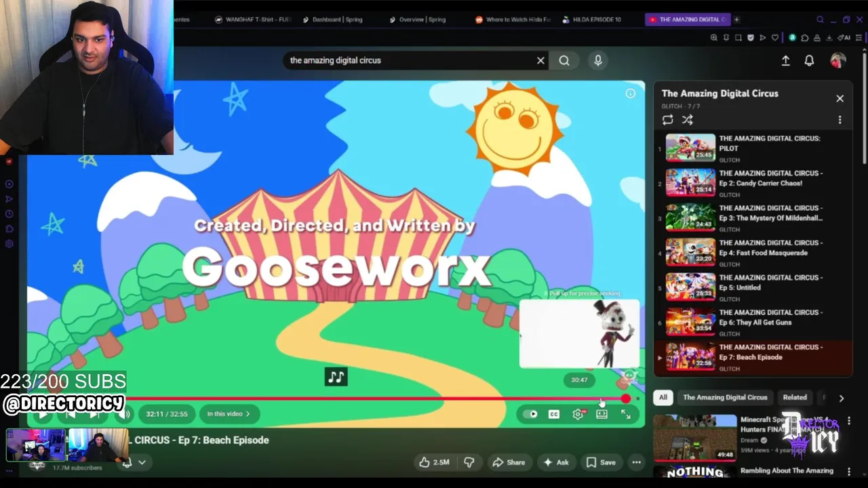Play playlist item AMAZING DIGITAL CIRCUS: PILOT
868x488 pixels.
click(x=753, y=148)
